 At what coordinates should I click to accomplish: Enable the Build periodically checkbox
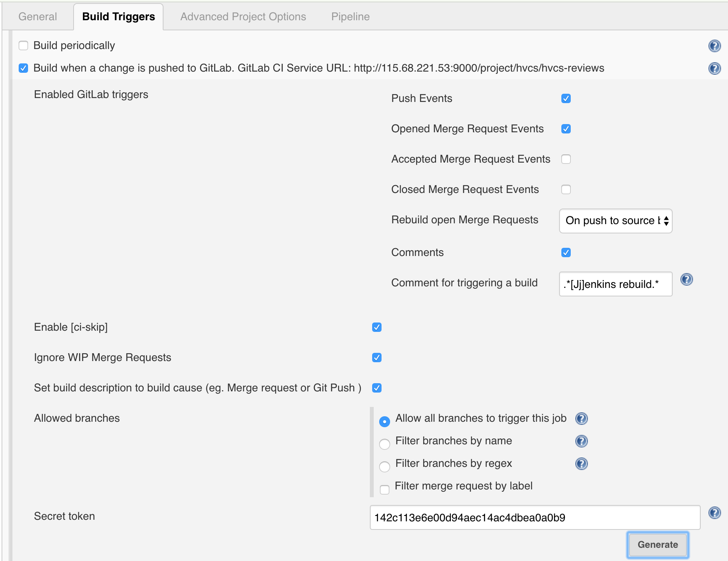[23, 46]
